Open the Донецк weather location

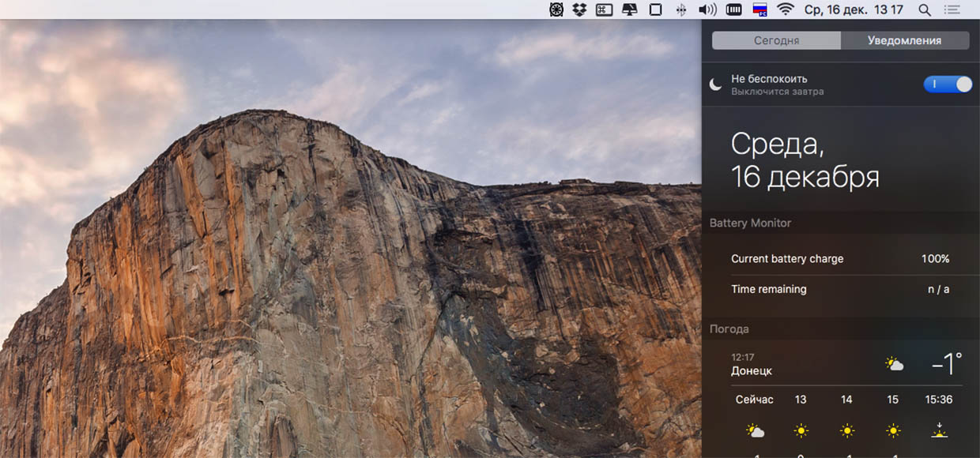point(752,371)
